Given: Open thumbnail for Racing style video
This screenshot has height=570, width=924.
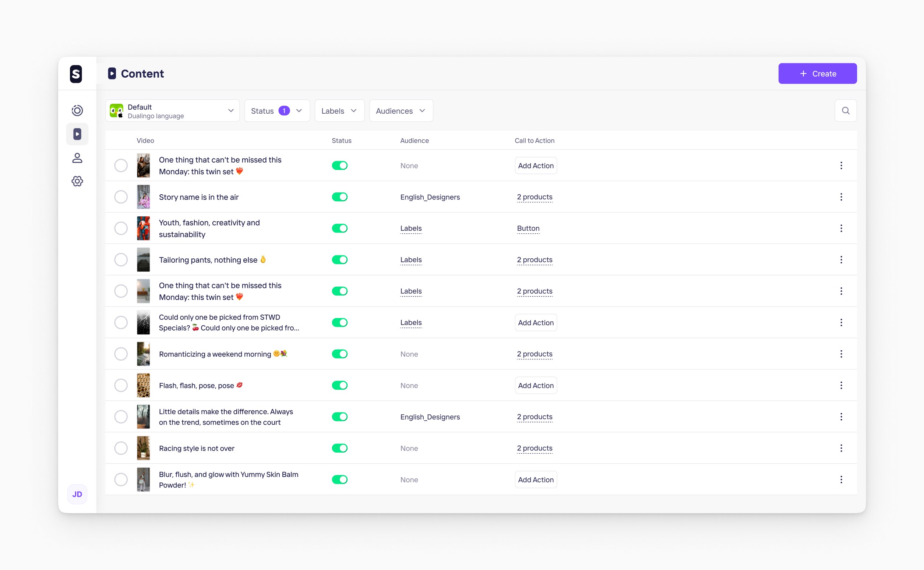Looking at the screenshot, I should click(143, 448).
